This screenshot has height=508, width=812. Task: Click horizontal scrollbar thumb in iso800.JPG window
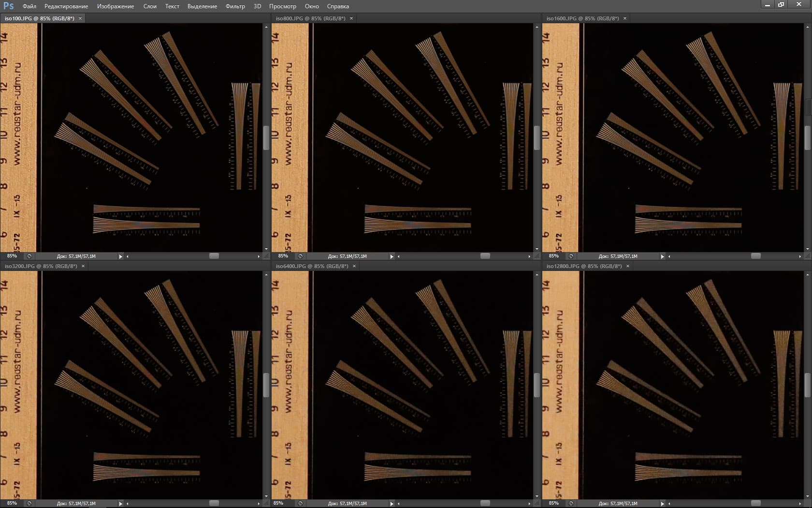click(x=485, y=256)
